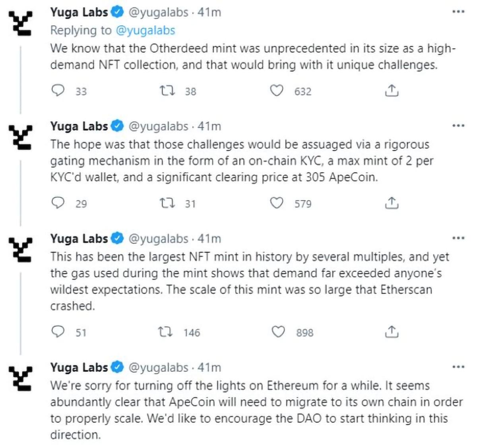Open more options on Etherscan tweet
The height and width of the screenshot is (448, 477).
coord(458,238)
